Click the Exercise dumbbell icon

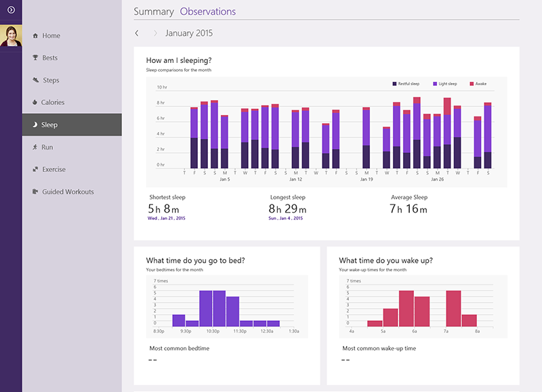(35, 170)
